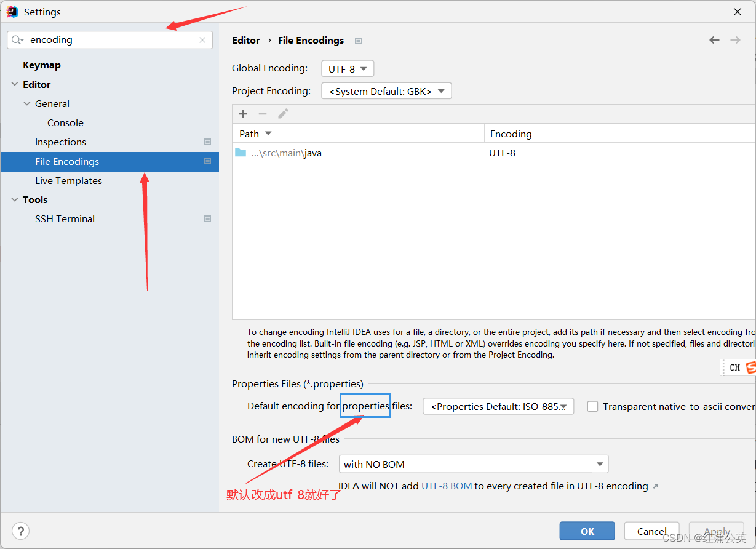Sort by the Path column header

(358, 134)
